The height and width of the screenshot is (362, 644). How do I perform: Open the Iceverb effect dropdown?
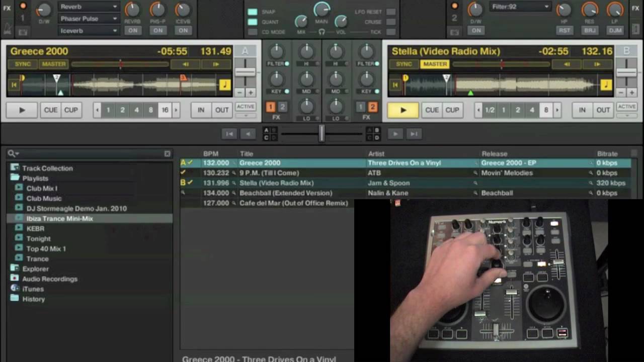click(x=89, y=31)
